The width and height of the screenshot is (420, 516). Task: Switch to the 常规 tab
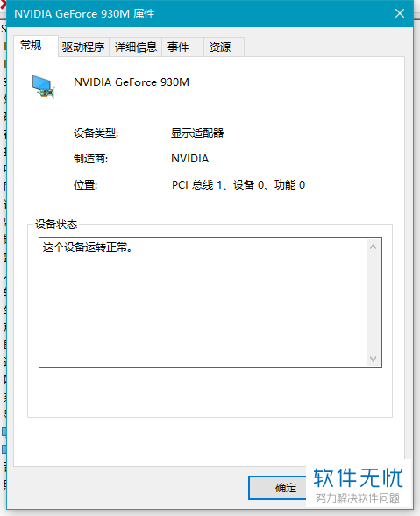pyautogui.click(x=36, y=46)
